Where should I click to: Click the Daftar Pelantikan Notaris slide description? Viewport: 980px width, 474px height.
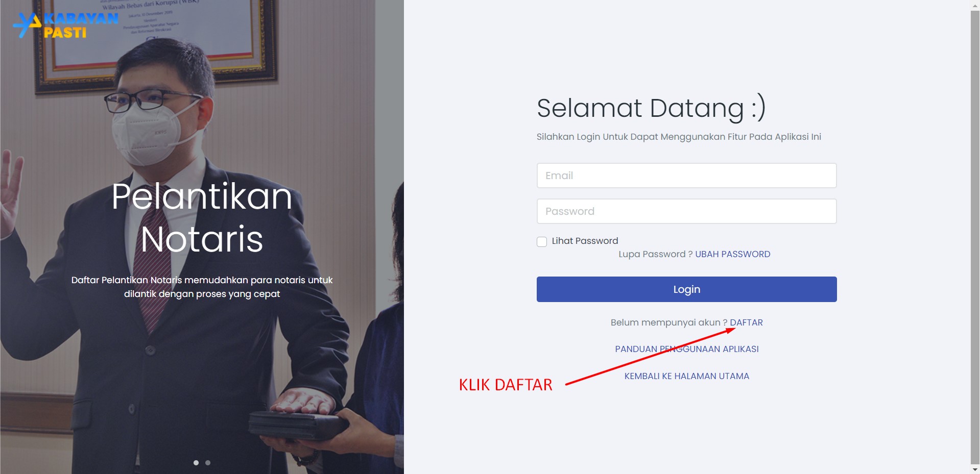tap(202, 287)
